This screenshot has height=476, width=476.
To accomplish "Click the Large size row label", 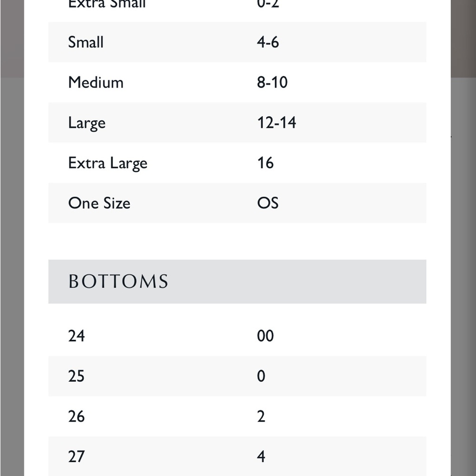I will 87,123.
